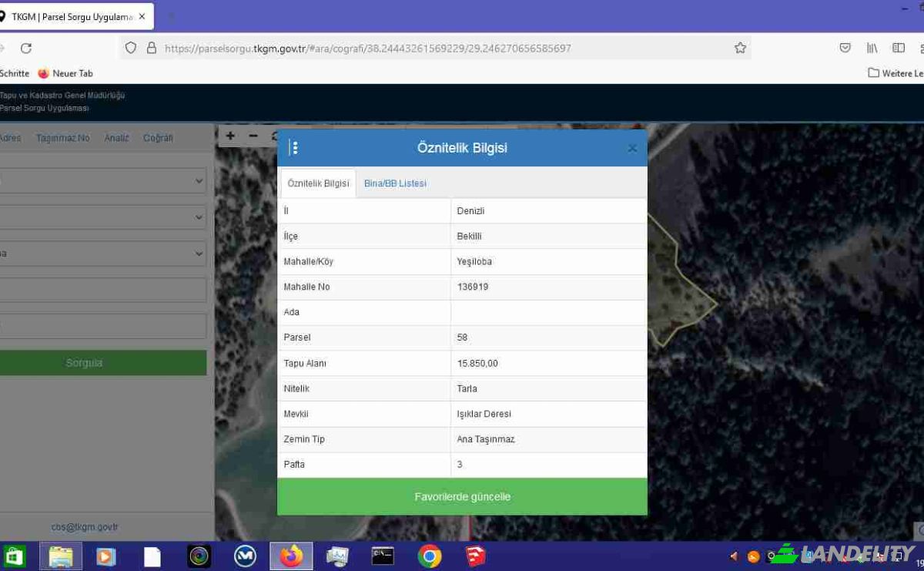Reload the page in Firefox

[26, 48]
